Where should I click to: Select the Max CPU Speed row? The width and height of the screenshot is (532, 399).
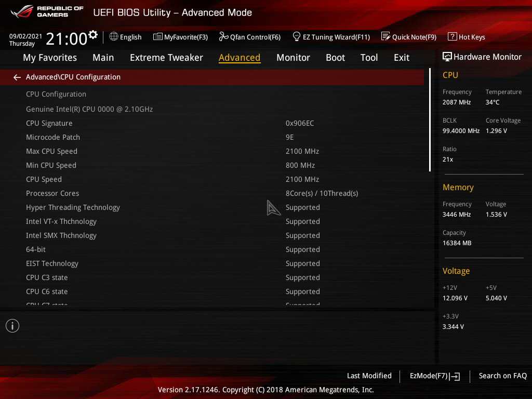tap(212, 151)
